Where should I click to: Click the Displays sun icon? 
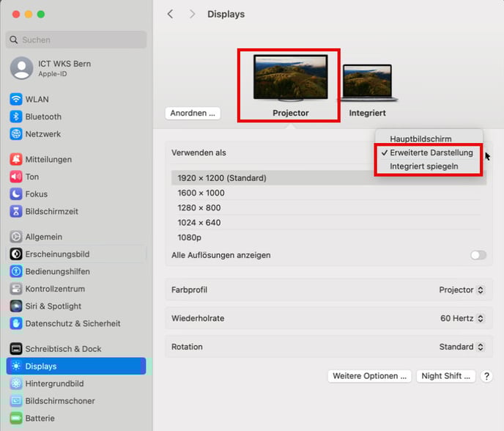pyautogui.click(x=16, y=366)
